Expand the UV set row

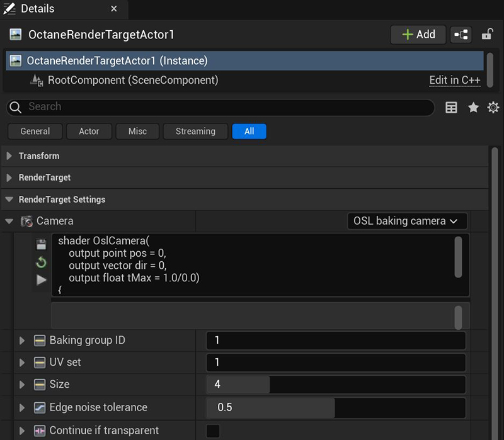[x=22, y=363]
